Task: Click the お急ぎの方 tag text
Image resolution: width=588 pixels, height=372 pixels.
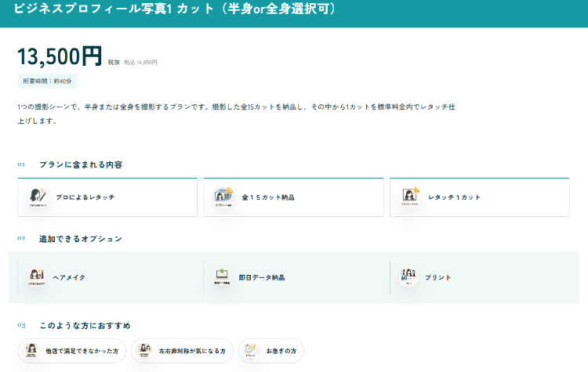Action: [281, 351]
